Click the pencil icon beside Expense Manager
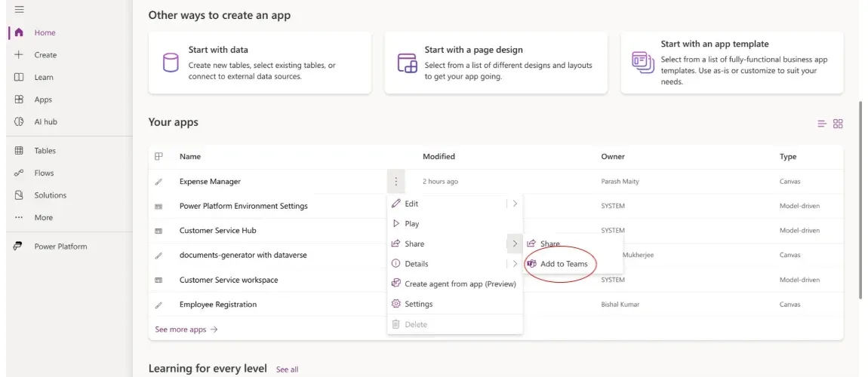The height and width of the screenshot is (377, 868). pyautogui.click(x=159, y=181)
